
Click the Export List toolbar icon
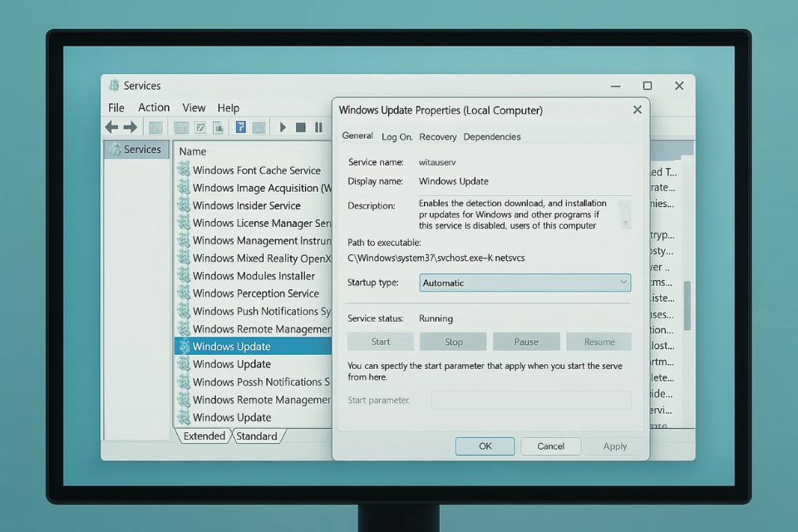tap(218, 127)
